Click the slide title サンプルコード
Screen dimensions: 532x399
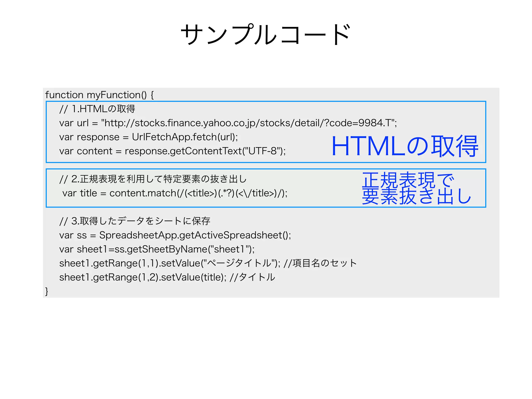(x=265, y=34)
